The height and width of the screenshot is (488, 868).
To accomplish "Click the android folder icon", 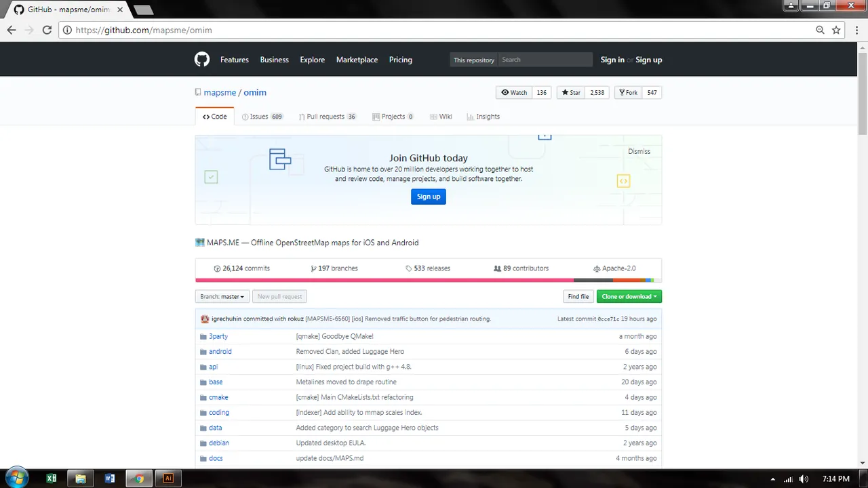I will click(x=203, y=352).
